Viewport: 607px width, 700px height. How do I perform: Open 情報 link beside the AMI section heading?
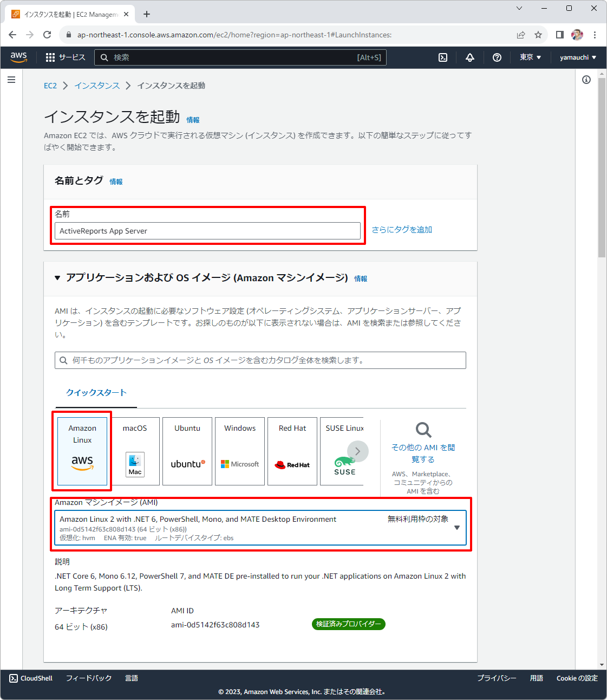tap(361, 278)
